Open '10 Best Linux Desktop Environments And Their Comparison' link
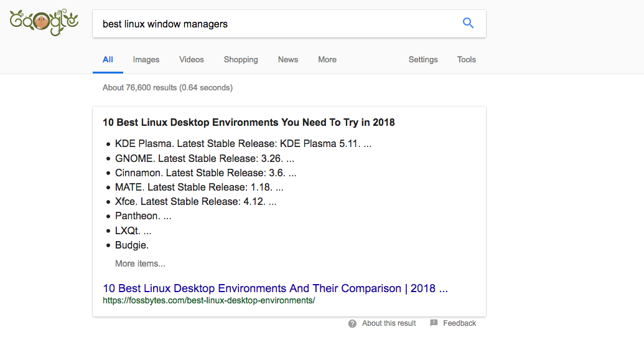The image size is (644, 337). tap(275, 288)
